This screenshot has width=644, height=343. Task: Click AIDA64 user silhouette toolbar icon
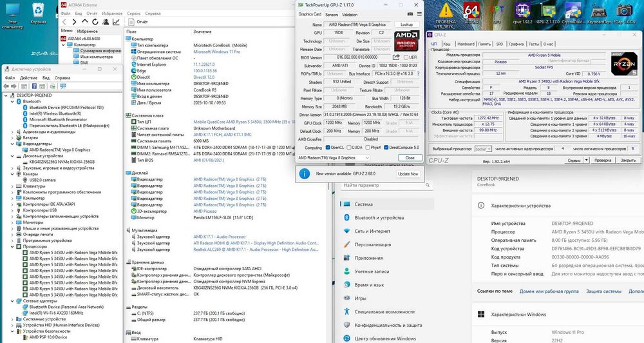pyautogui.click(x=106, y=22)
